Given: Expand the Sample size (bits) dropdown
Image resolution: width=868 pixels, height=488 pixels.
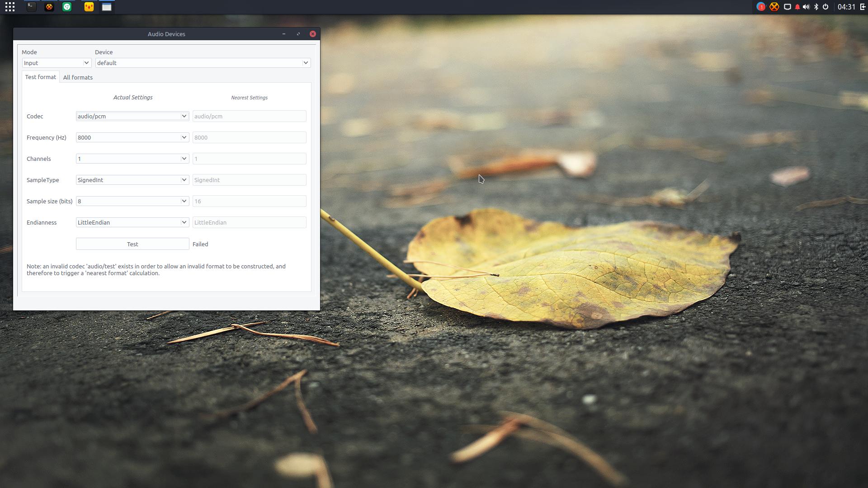Looking at the screenshot, I should point(132,201).
